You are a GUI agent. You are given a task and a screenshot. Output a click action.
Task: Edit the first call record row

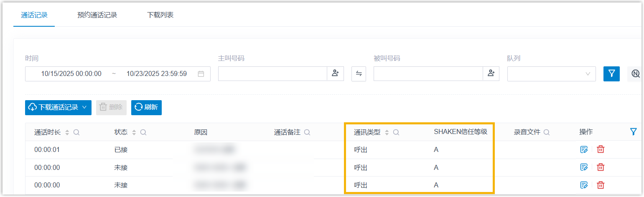584,149
